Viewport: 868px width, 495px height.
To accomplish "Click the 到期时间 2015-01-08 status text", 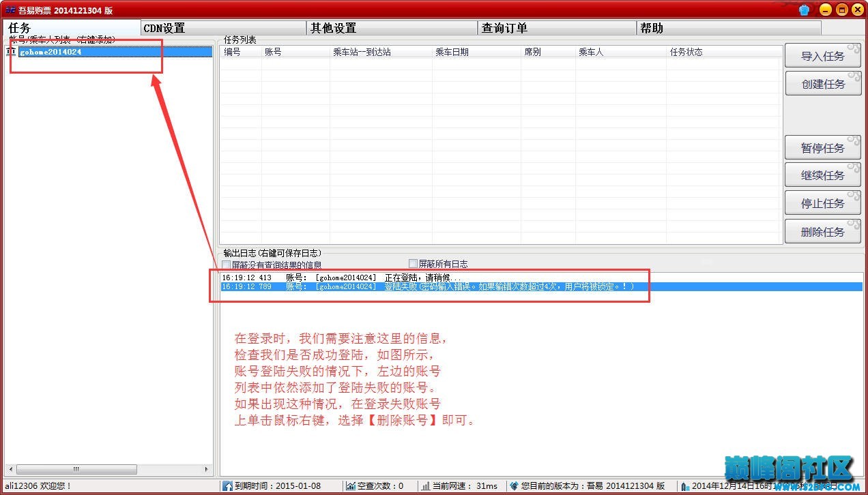I will [278, 486].
